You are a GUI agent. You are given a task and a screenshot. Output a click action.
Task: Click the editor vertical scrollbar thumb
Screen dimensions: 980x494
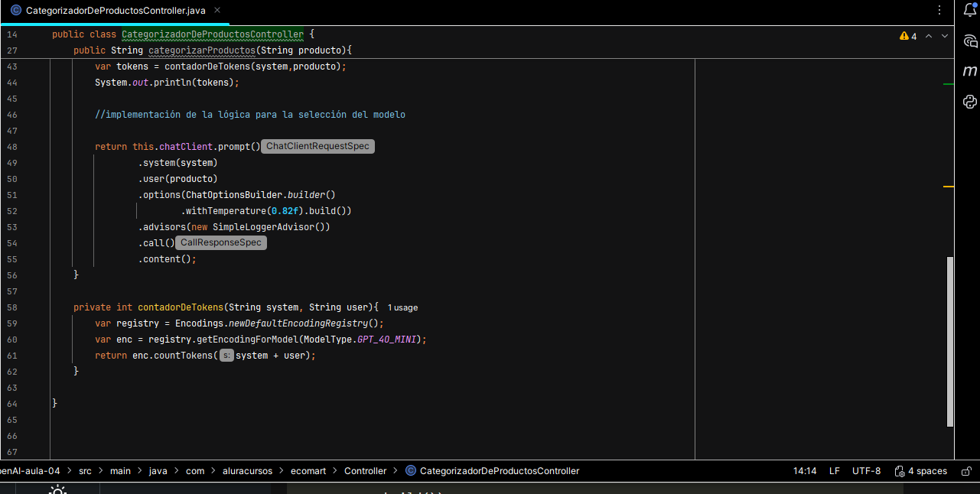pyautogui.click(x=950, y=342)
